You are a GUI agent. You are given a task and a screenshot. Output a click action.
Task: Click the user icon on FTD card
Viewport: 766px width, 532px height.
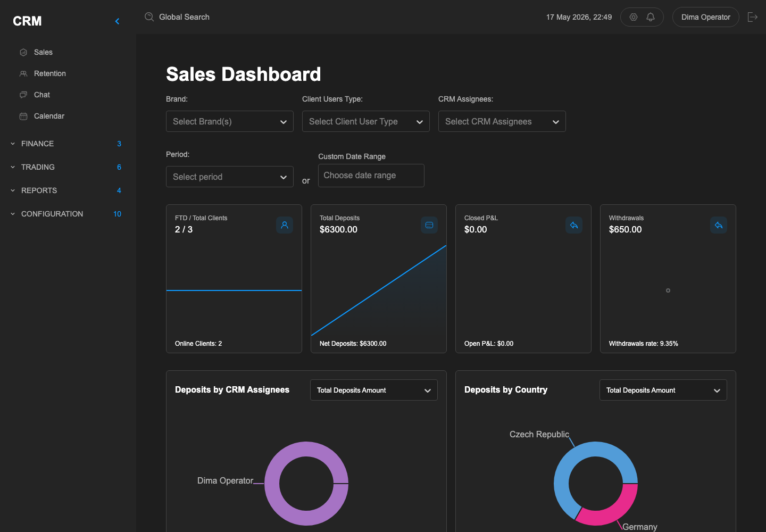tap(285, 225)
